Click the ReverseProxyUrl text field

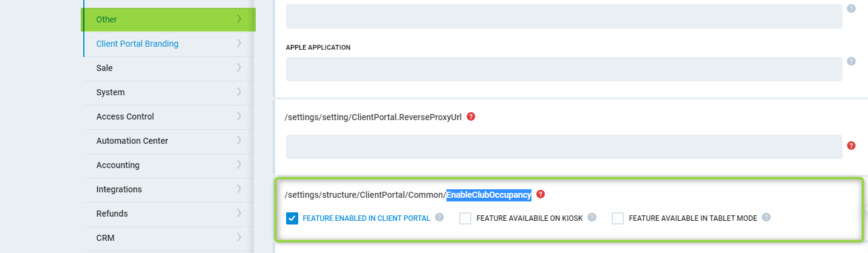pyautogui.click(x=564, y=147)
